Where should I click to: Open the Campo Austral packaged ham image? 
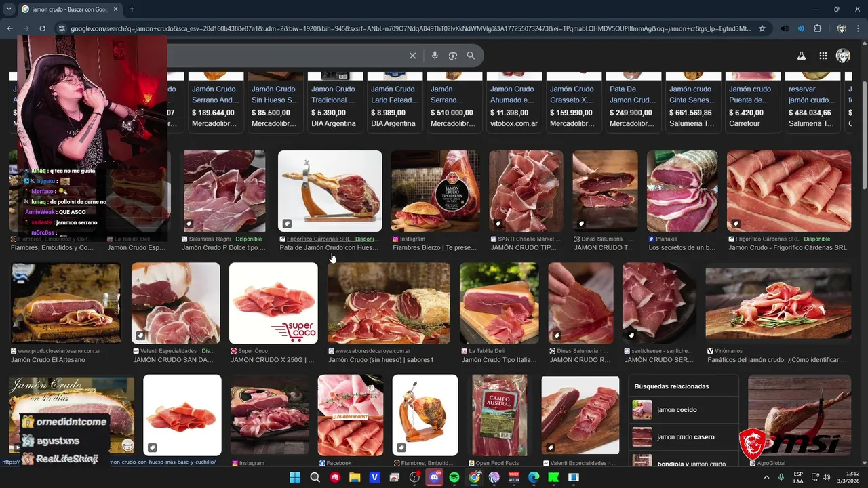[x=500, y=415]
